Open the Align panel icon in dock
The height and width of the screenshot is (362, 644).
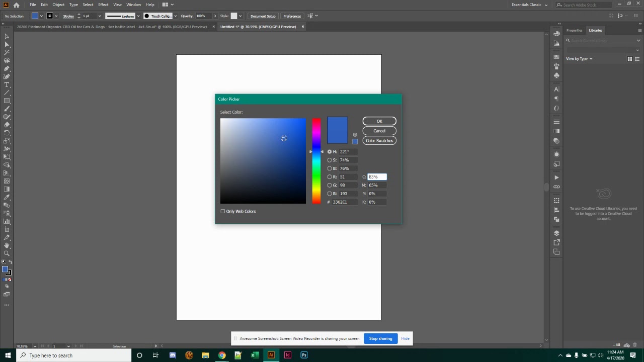pos(556,210)
